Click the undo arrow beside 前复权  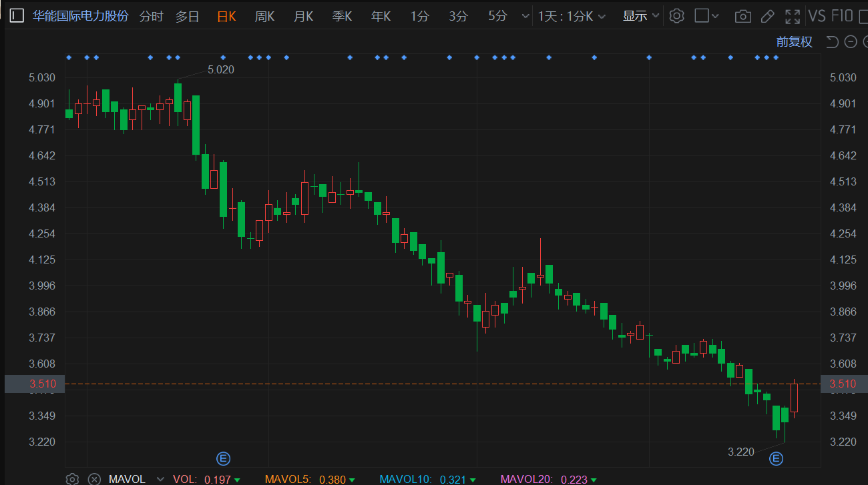832,42
